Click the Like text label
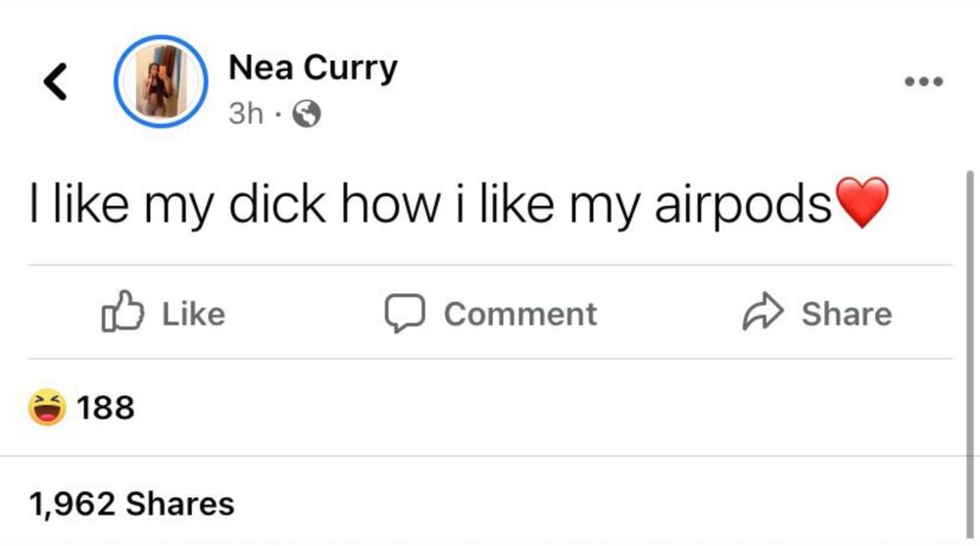Viewport: 980px width, 546px height. 194,314
